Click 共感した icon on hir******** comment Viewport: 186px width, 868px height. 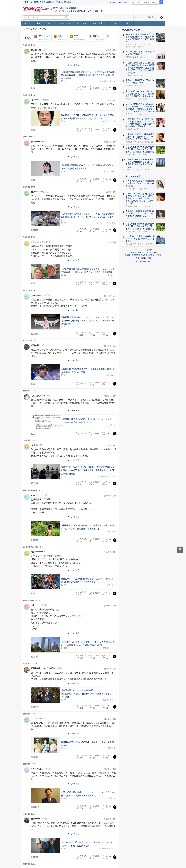(x=77, y=130)
